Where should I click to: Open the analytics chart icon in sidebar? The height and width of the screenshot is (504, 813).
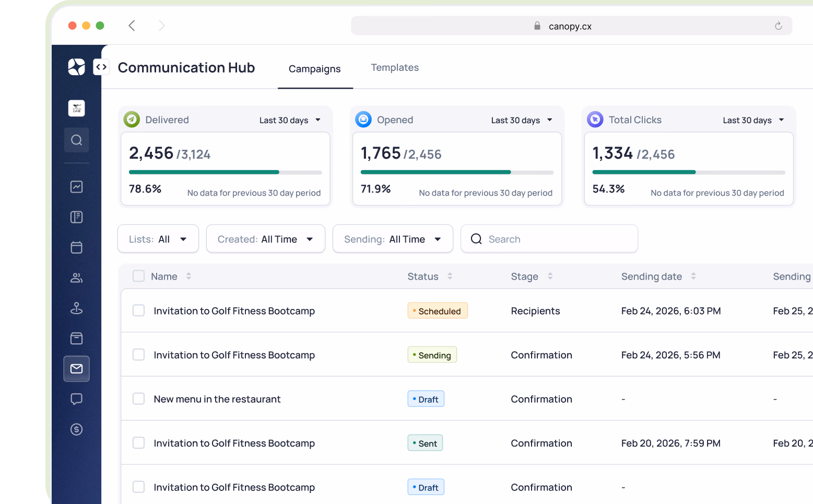click(x=76, y=187)
